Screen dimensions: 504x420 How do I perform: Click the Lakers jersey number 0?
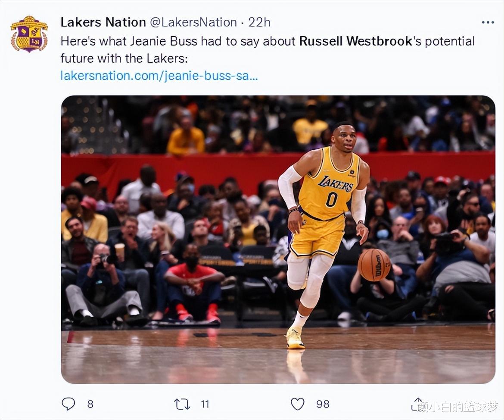[331, 199]
